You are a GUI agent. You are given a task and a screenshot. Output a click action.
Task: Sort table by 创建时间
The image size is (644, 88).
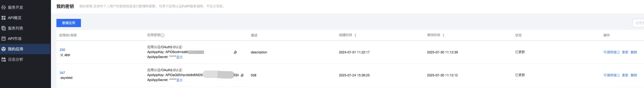pos(355,35)
